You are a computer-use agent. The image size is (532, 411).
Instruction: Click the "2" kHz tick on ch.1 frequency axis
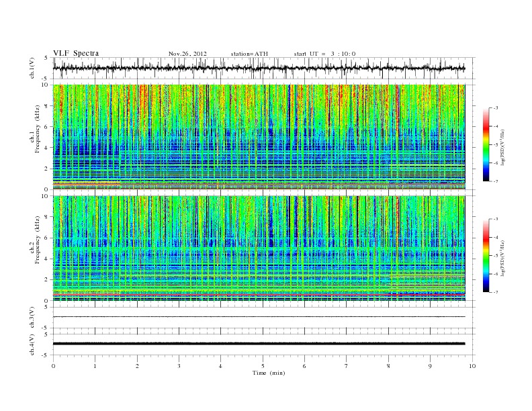pyautogui.click(x=46, y=169)
